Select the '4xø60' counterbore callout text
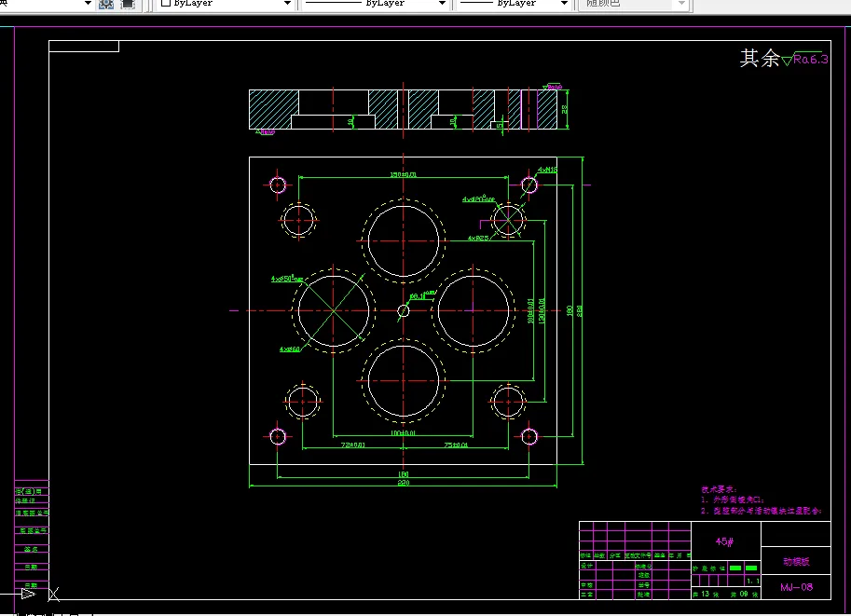Image resolution: width=851 pixels, height=616 pixels. pos(289,349)
